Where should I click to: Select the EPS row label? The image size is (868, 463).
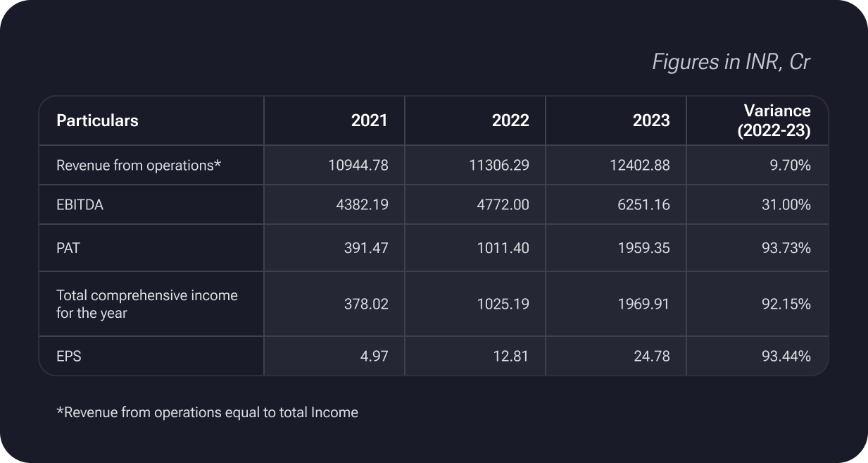(69, 357)
